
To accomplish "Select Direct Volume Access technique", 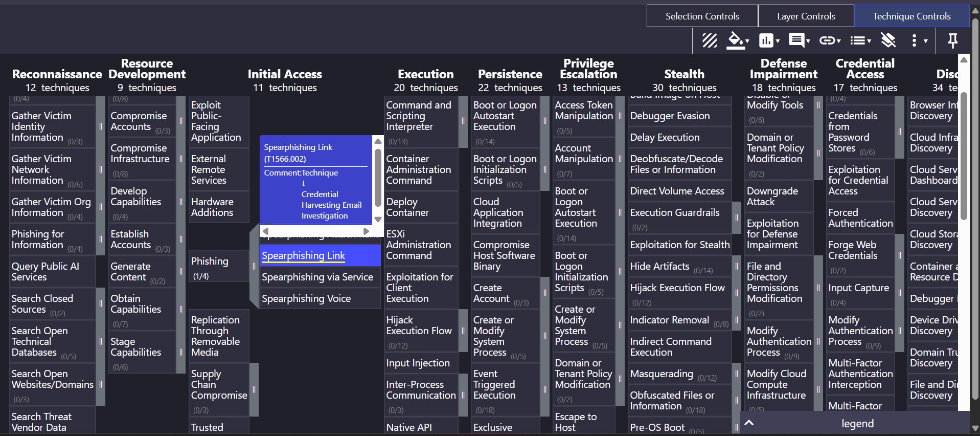I will 680,191.
